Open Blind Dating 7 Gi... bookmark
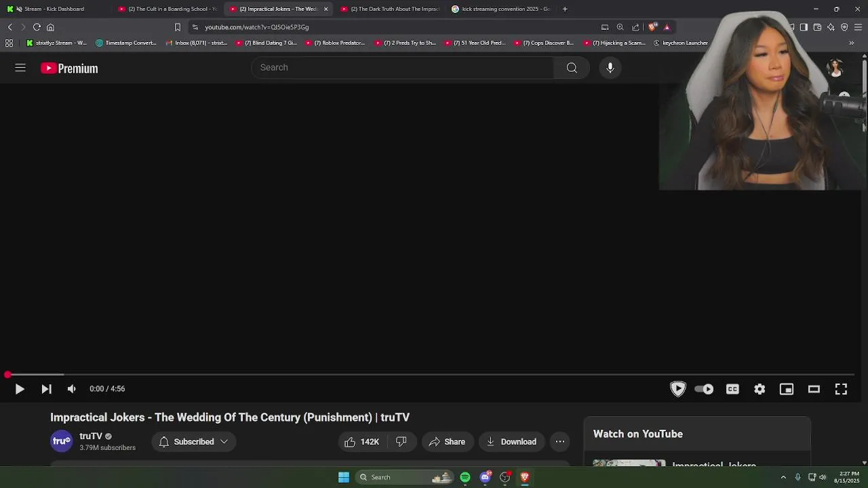The image size is (868, 488). [267, 43]
